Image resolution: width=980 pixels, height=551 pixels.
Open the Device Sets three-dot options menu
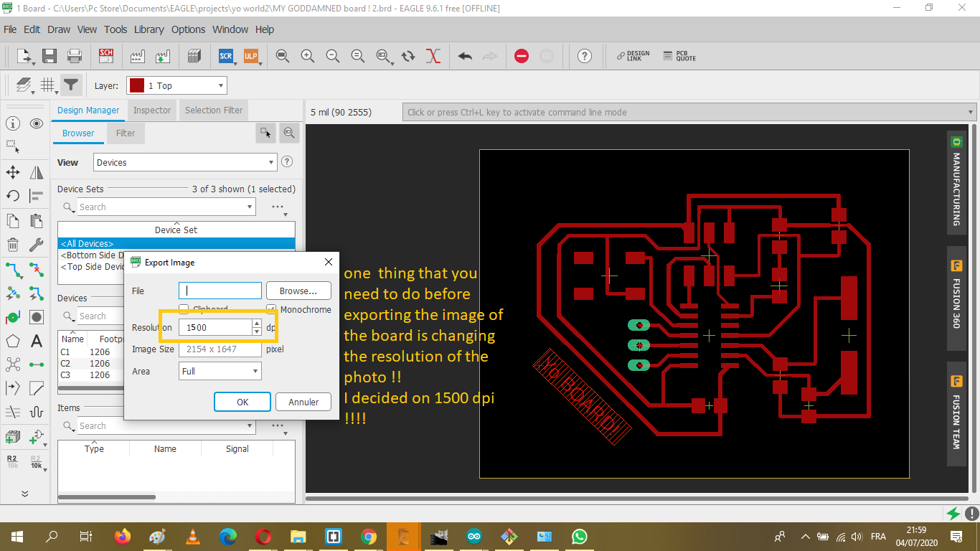[x=278, y=207]
